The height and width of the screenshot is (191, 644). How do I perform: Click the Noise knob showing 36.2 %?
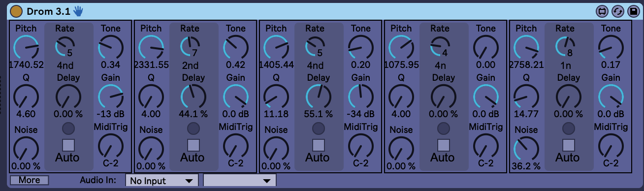[526, 148]
